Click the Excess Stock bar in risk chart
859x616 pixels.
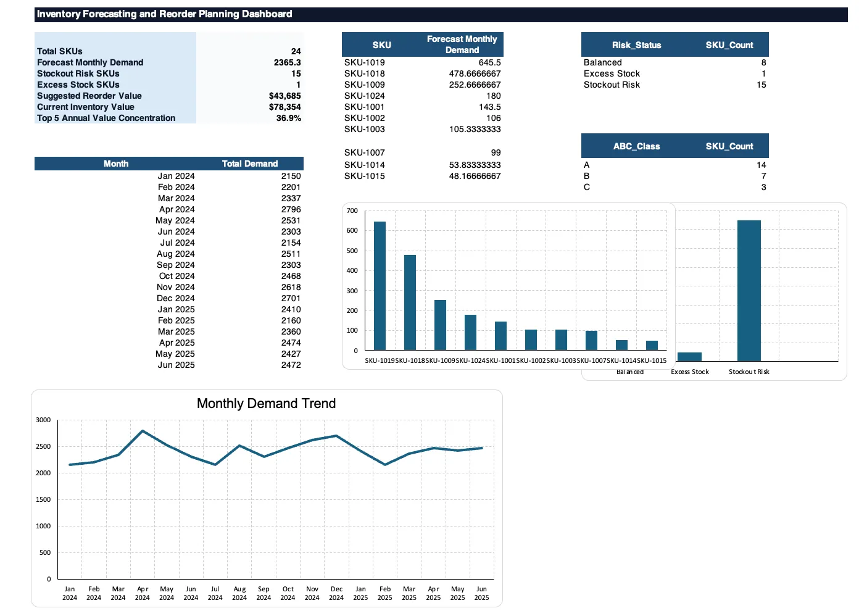[689, 357]
